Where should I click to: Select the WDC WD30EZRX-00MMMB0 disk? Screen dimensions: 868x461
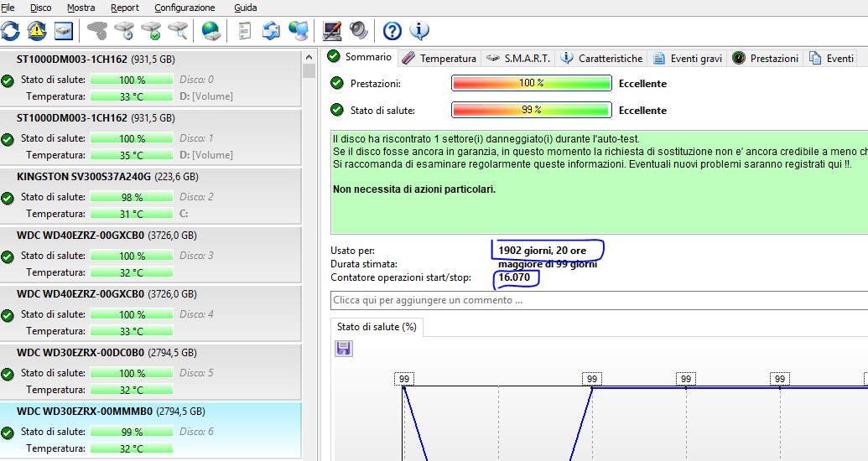pyautogui.click(x=151, y=430)
